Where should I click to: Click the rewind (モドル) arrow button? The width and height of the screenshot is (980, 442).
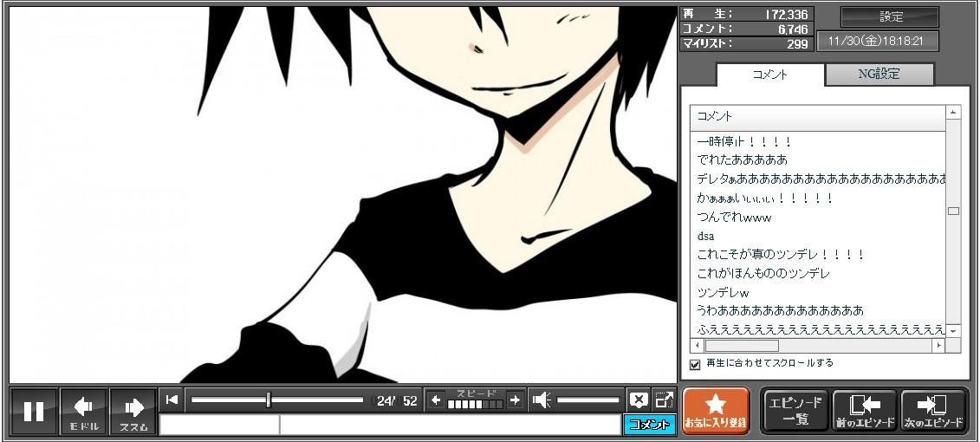click(84, 411)
